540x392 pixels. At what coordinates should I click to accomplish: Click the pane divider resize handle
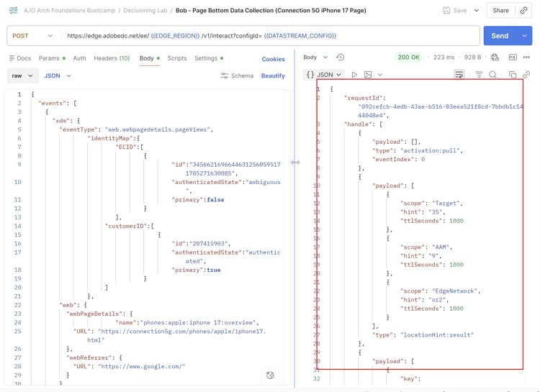tap(295, 163)
